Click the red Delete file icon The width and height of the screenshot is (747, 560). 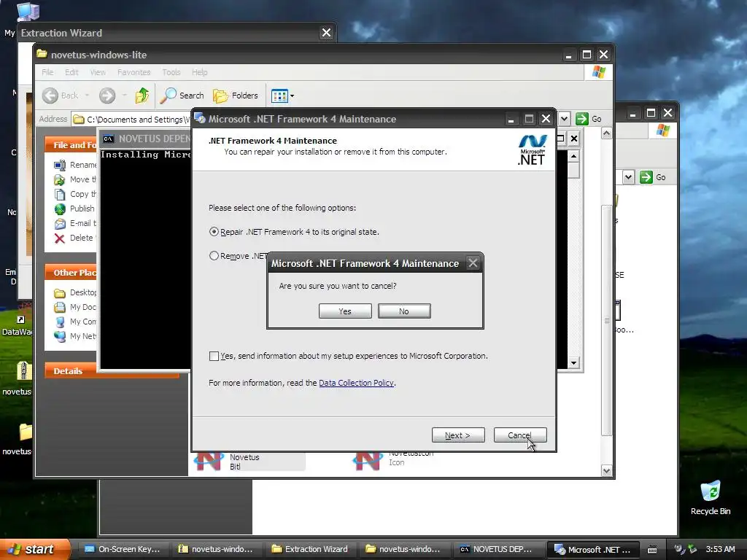(x=60, y=238)
